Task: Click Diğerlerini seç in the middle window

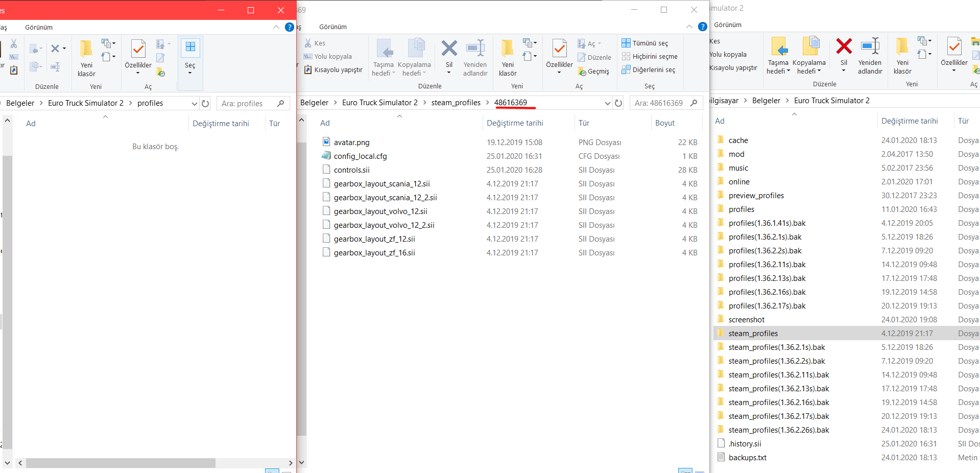Action: (x=649, y=69)
